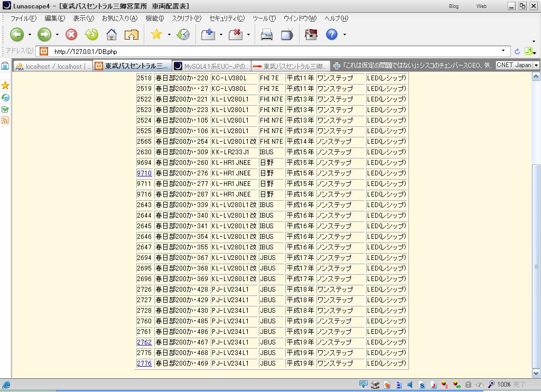Expand the toolbar overflow arrow at the right
Screen dimensions: 541x392
pos(534,42)
